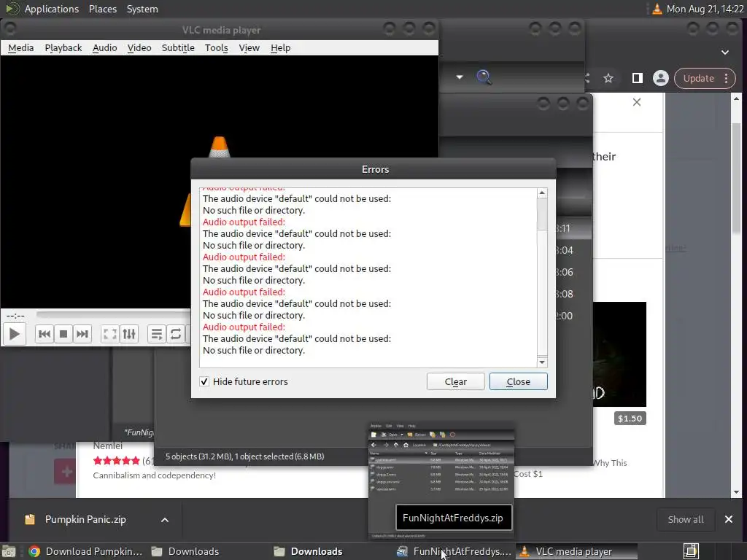Click FunNightAtFreddys.zip window preview thumbnail
This screenshot has height=560, width=747.
coord(441,481)
